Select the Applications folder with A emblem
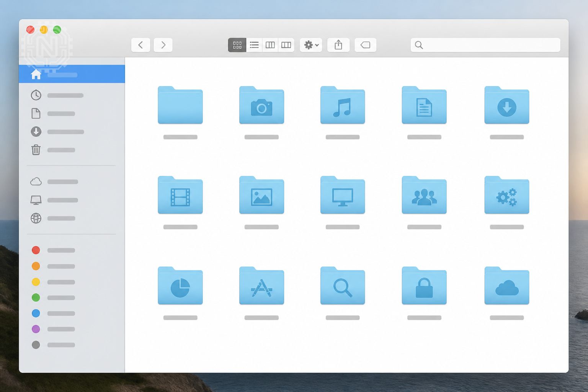 [x=262, y=286]
